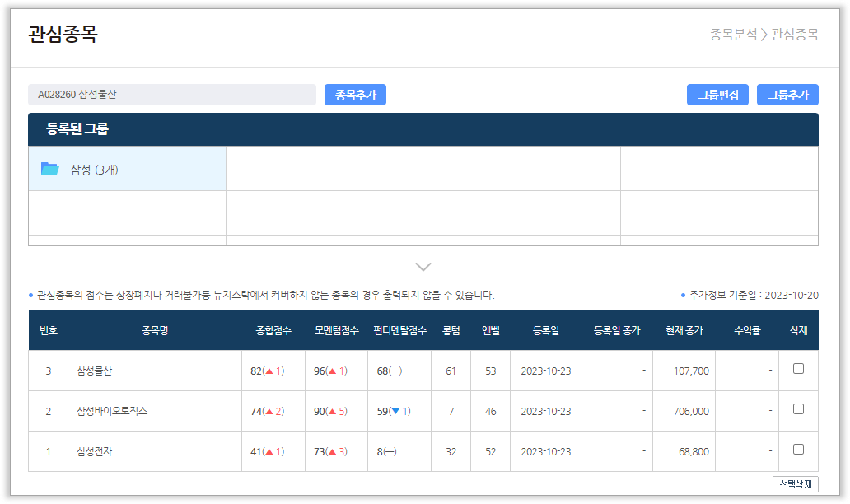Open the 삼성전자 stock name
This screenshot has width=850, height=504.
point(94,451)
